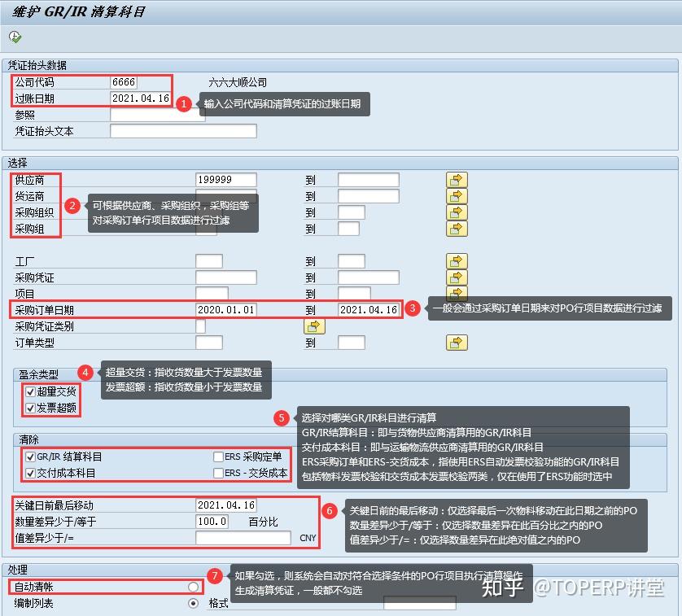682x616 pixels.
Task: Click the Execute icon below the title bar
Action: pyautogui.click(x=14, y=37)
